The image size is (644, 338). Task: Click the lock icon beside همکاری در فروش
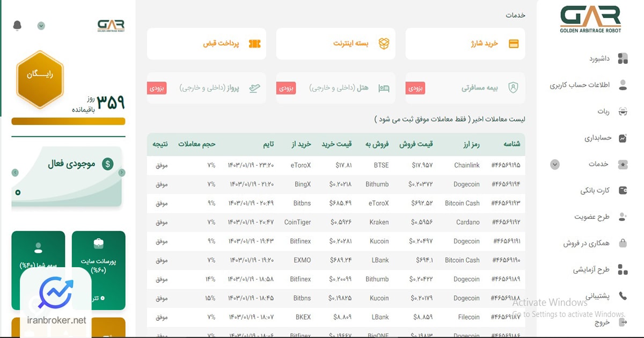(x=623, y=243)
